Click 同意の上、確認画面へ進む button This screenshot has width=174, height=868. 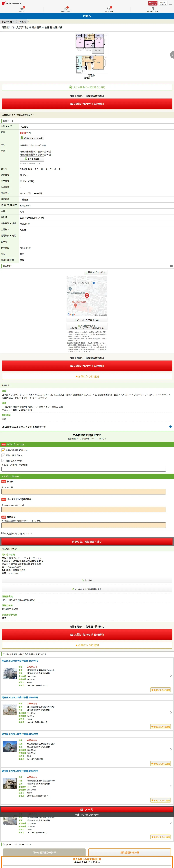[x=87, y=541]
